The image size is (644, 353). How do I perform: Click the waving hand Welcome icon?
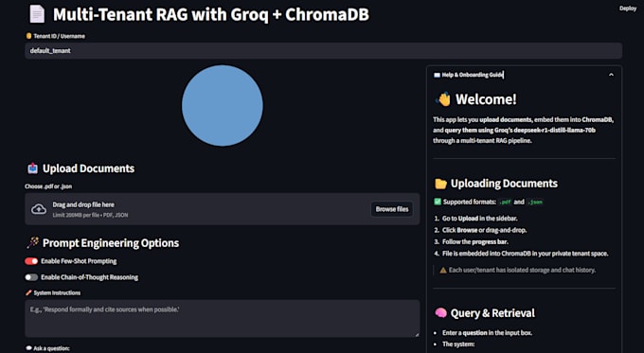click(x=443, y=99)
